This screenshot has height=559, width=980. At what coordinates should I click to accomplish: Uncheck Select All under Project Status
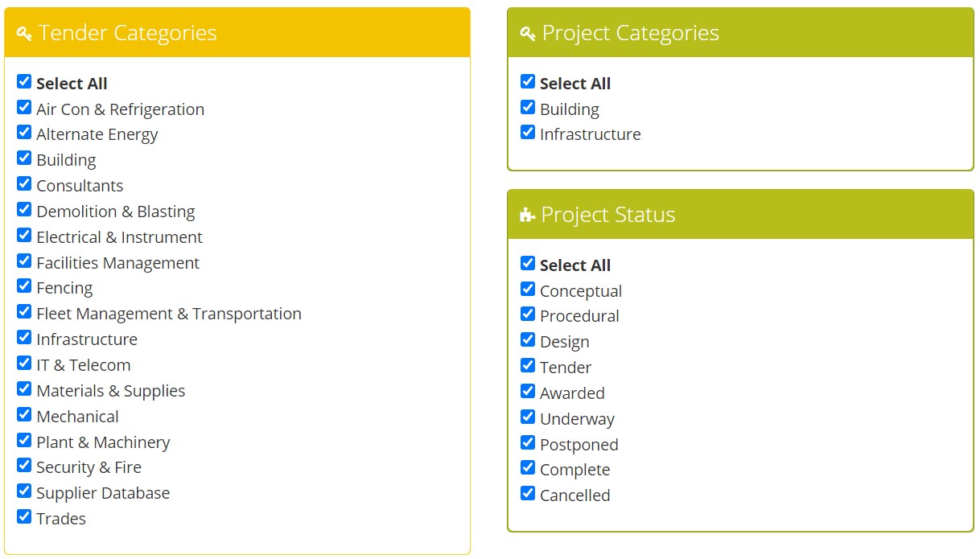coord(528,263)
